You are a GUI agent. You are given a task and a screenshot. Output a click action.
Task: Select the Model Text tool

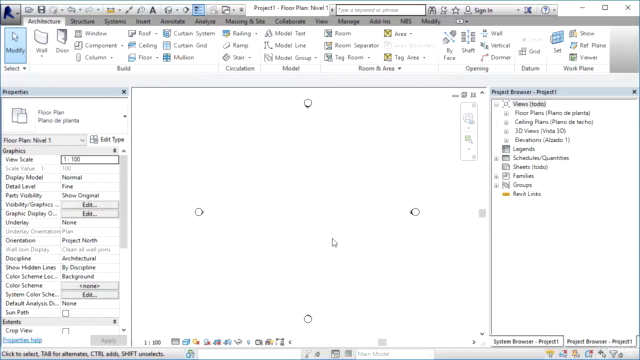(284, 33)
